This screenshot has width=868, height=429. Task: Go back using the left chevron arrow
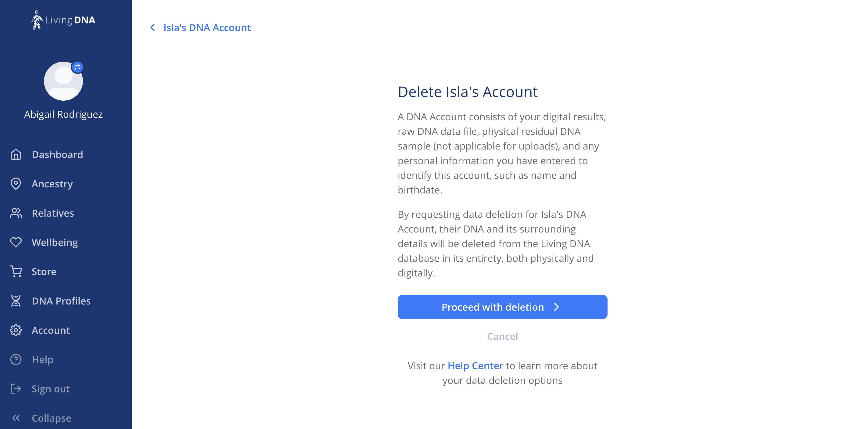click(152, 28)
